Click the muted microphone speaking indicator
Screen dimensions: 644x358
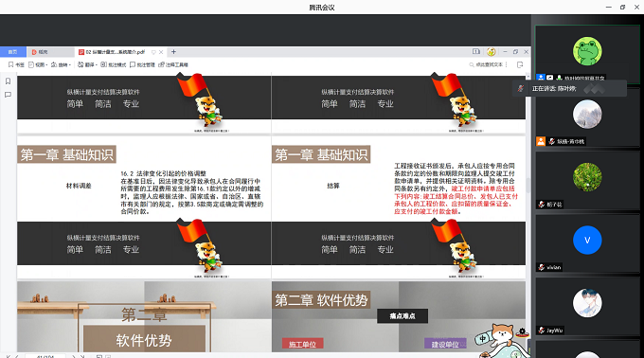521,88
